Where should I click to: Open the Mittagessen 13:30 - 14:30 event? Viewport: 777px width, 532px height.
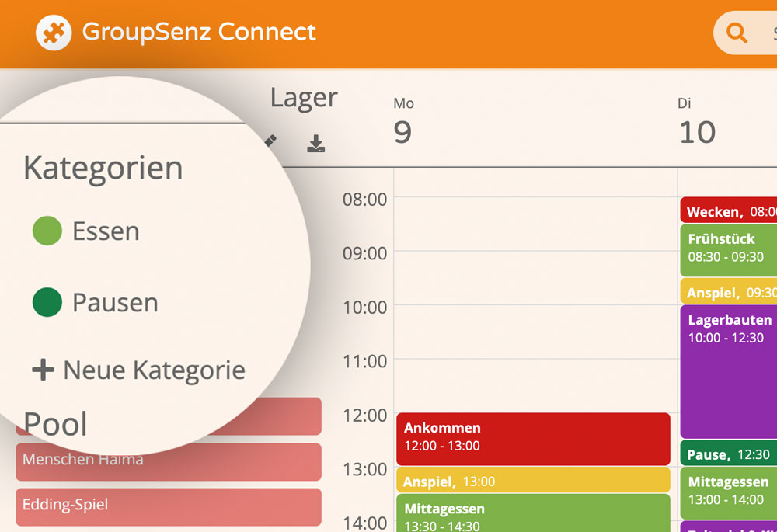click(533, 513)
